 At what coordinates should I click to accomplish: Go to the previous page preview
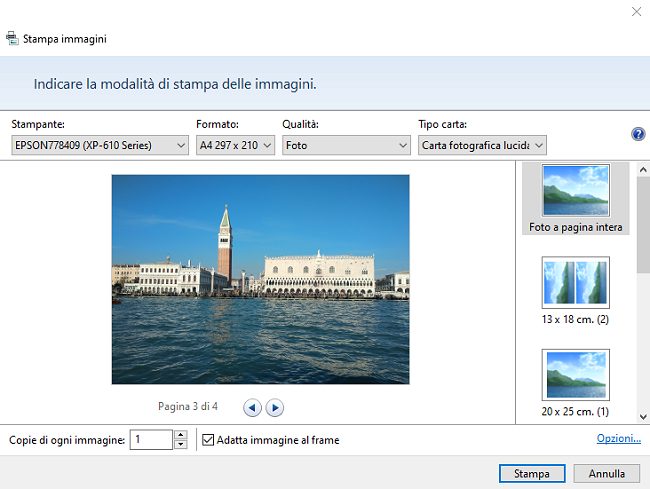(254, 407)
